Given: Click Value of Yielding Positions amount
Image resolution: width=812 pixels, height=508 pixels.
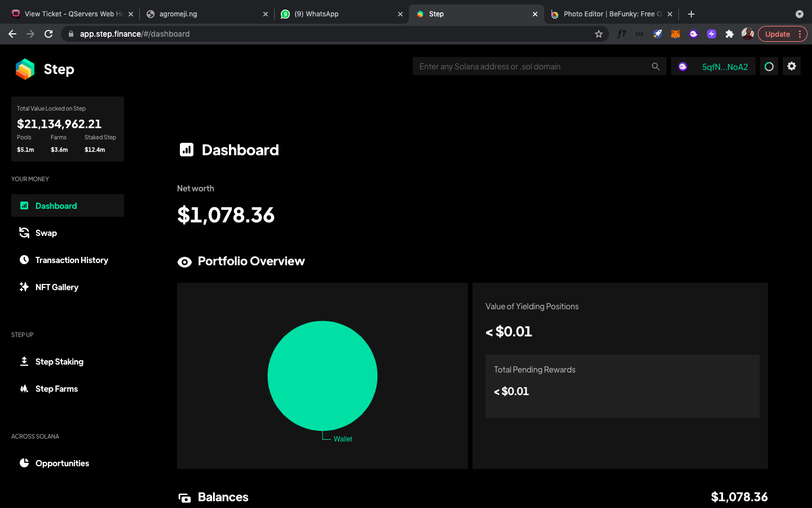Looking at the screenshot, I should pos(509,332).
